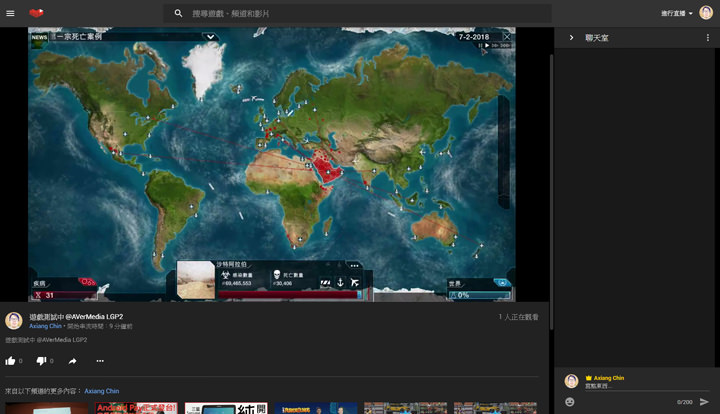This screenshot has height=414, width=720.
Task: Open the fifth recommended video thumbnail
Action: tap(405, 408)
